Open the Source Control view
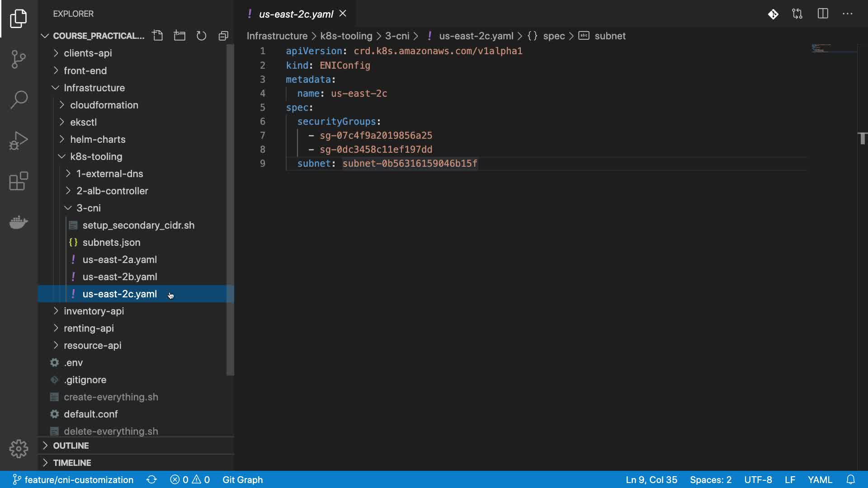Image resolution: width=868 pixels, height=488 pixels. [19, 59]
